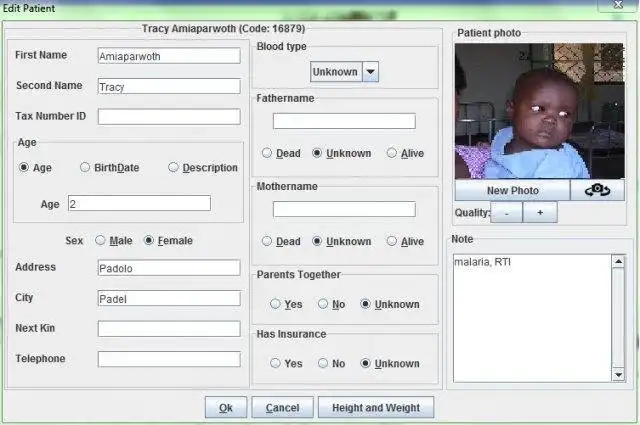
Task: Mark mother status as Unknown
Action: (x=317, y=241)
